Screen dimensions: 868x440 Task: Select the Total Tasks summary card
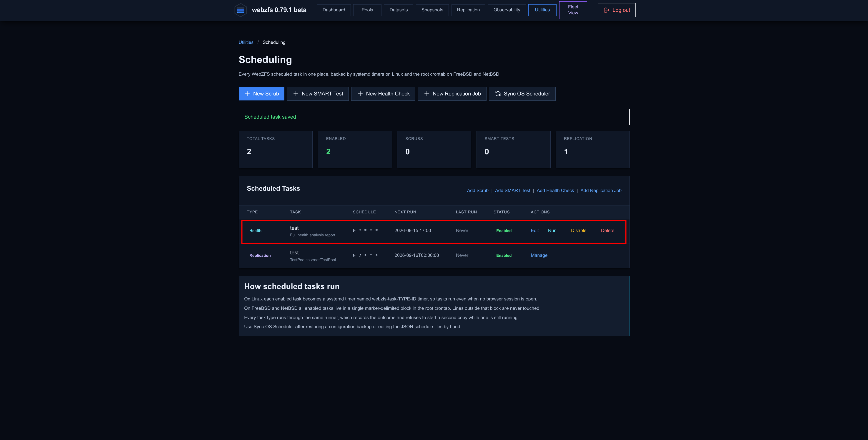tap(275, 149)
